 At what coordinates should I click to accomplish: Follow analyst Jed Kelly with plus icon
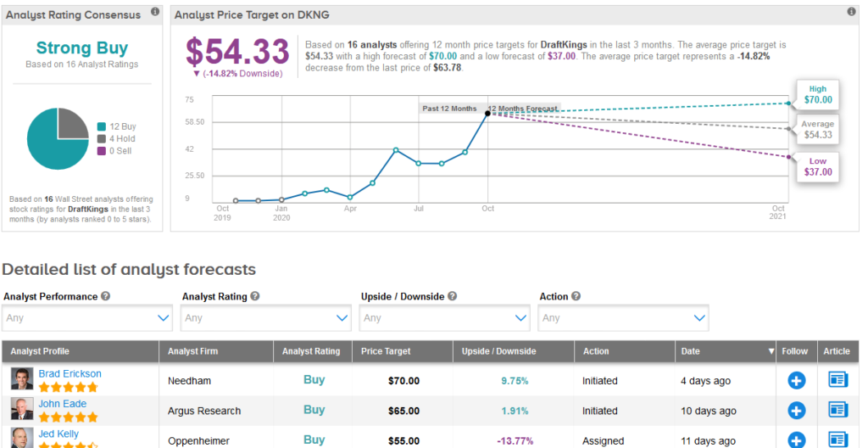point(797,440)
